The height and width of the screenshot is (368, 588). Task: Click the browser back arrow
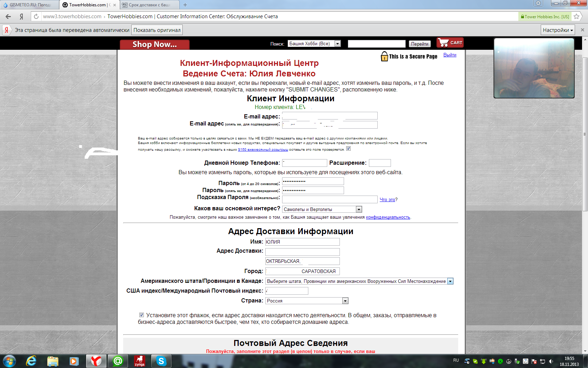(x=8, y=16)
